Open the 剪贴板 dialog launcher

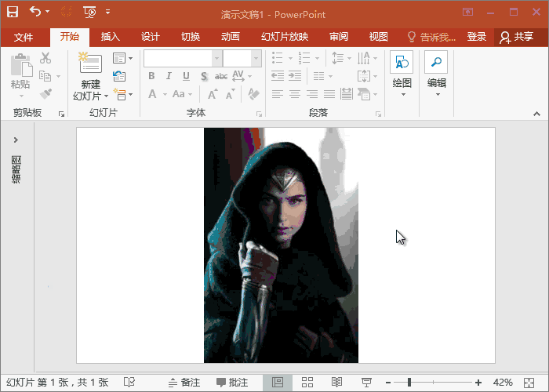(x=62, y=114)
